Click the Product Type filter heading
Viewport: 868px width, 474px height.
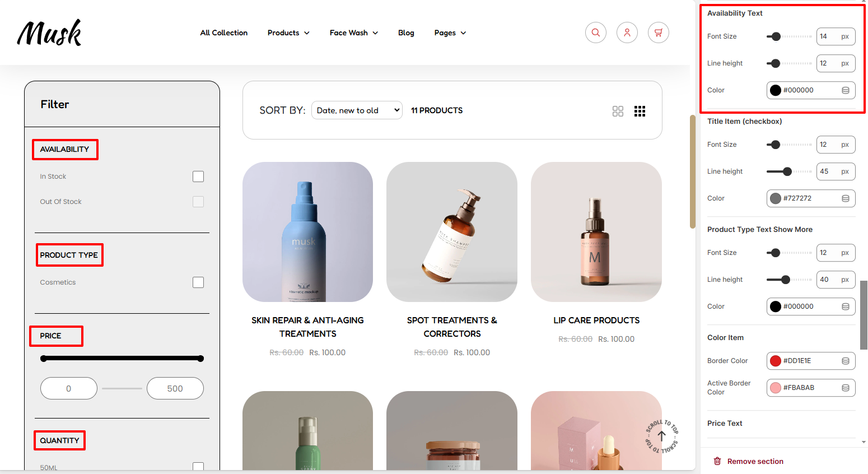(69, 255)
